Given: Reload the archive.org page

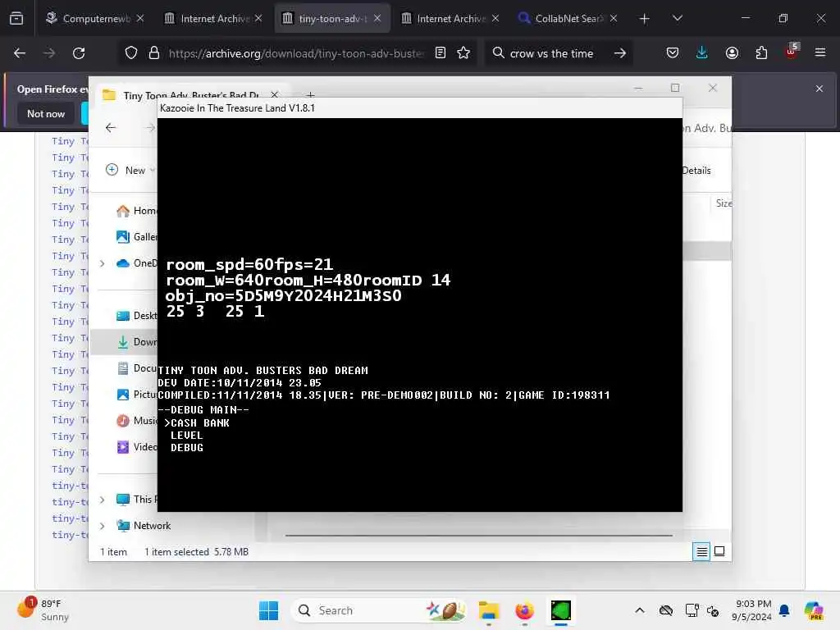Looking at the screenshot, I should pos(79,53).
